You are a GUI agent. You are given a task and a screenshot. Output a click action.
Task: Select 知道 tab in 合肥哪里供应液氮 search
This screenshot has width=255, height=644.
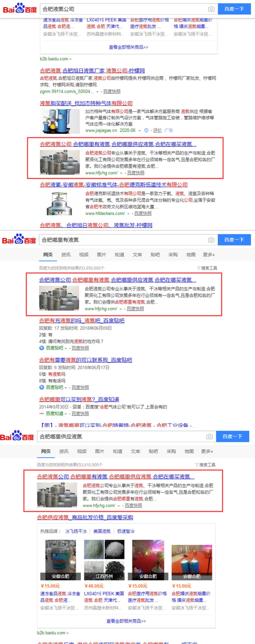118,451
